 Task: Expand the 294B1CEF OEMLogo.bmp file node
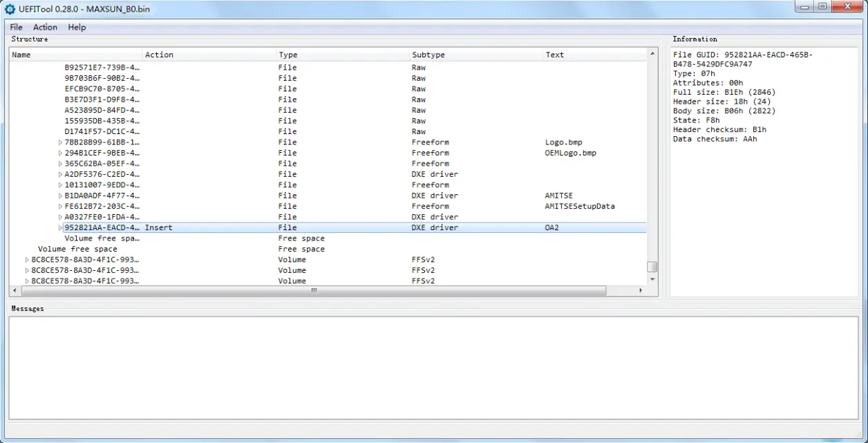click(60, 153)
